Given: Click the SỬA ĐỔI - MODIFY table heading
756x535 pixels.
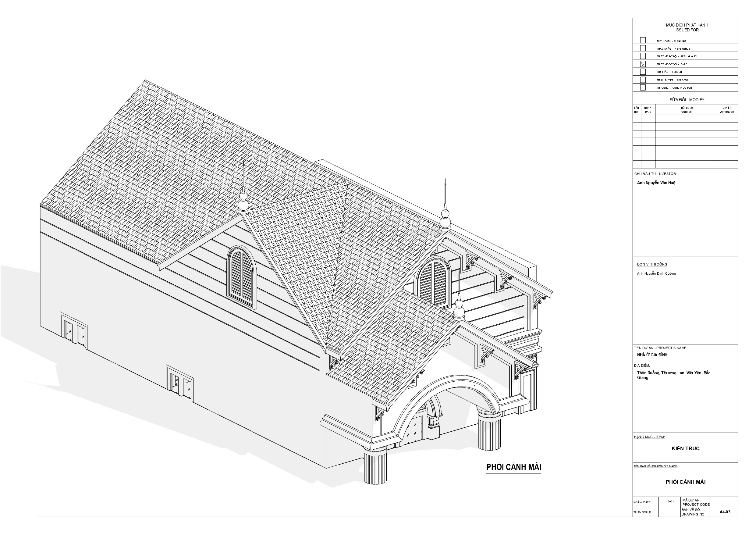Looking at the screenshot, I should click(687, 100).
